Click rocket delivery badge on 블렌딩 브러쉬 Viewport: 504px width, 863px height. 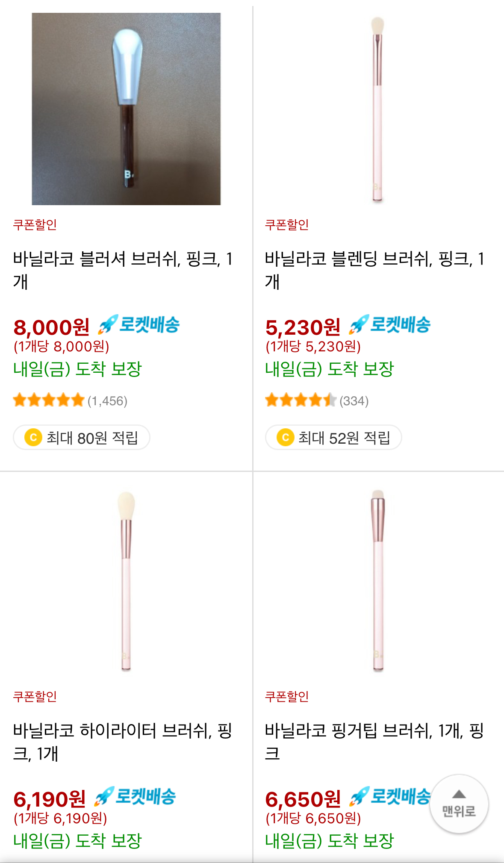click(x=390, y=325)
